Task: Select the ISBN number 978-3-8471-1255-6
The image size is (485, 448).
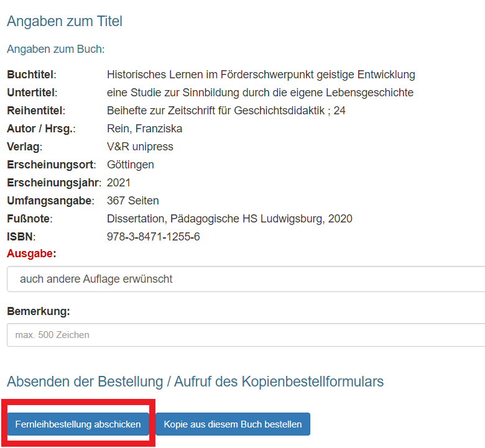Action: (x=154, y=237)
